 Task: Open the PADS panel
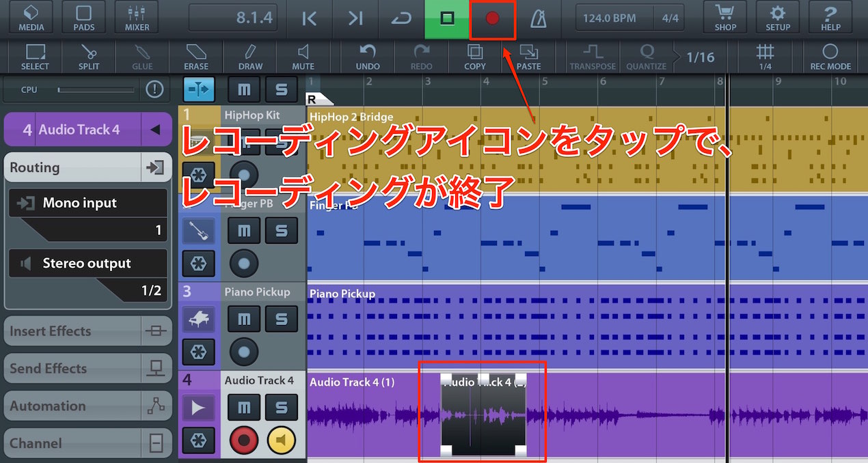(x=84, y=18)
